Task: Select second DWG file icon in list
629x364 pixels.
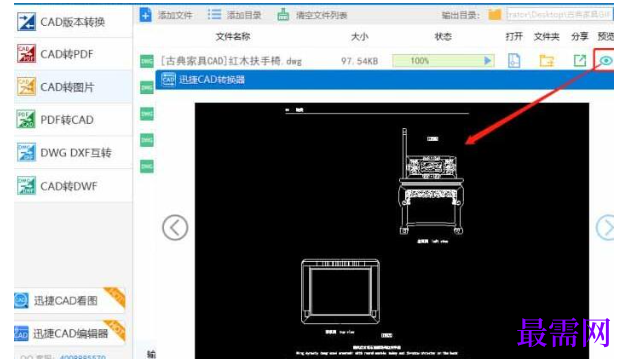Action: click(x=147, y=87)
